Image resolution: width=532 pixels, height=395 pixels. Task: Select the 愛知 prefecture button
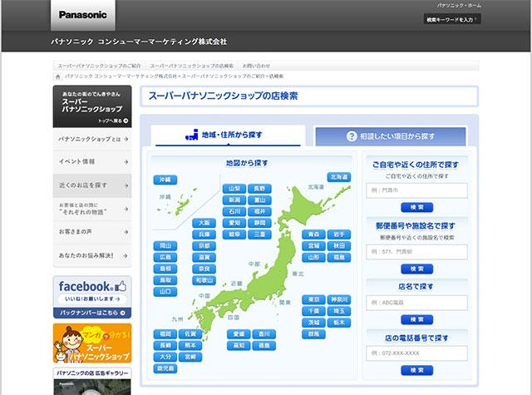(234, 223)
